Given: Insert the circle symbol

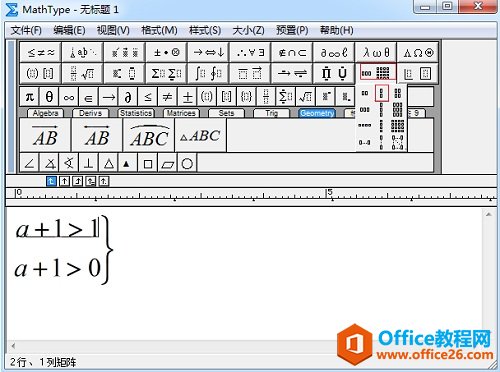Looking at the screenshot, I should (187, 163).
